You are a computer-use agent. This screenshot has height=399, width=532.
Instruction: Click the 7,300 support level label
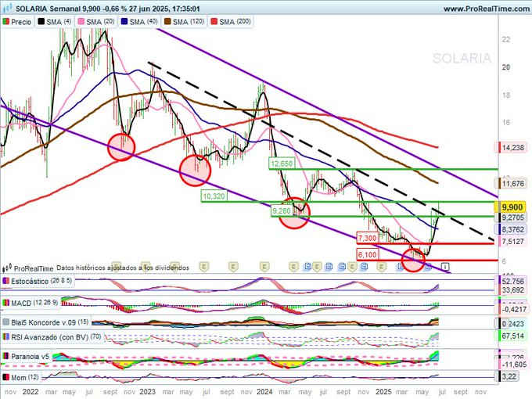pyautogui.click(x=367, y=238)
